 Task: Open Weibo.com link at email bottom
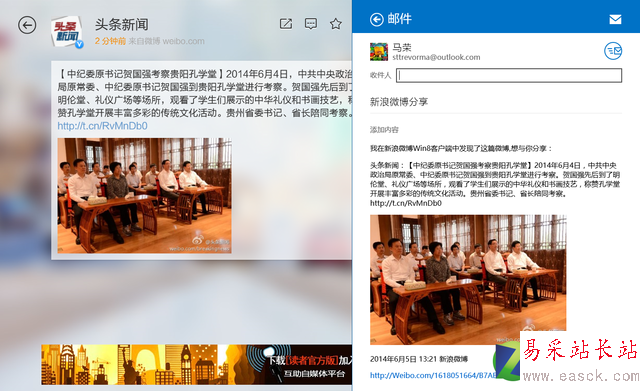[x=433, y=375]
